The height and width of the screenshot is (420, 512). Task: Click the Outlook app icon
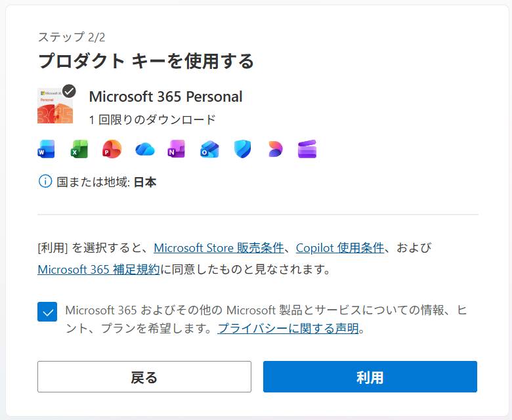pyautogui.click(x=209, y=150)
